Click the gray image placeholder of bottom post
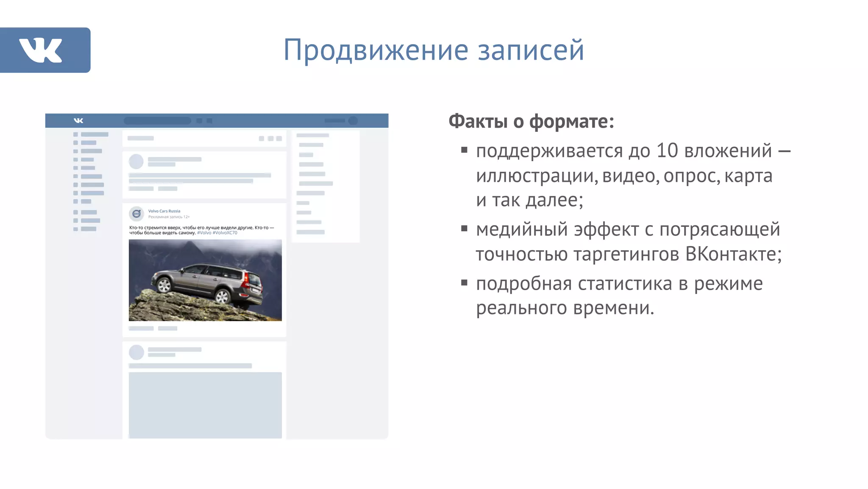The width and height of the screenshot is (868, 489). coord(205,405)
